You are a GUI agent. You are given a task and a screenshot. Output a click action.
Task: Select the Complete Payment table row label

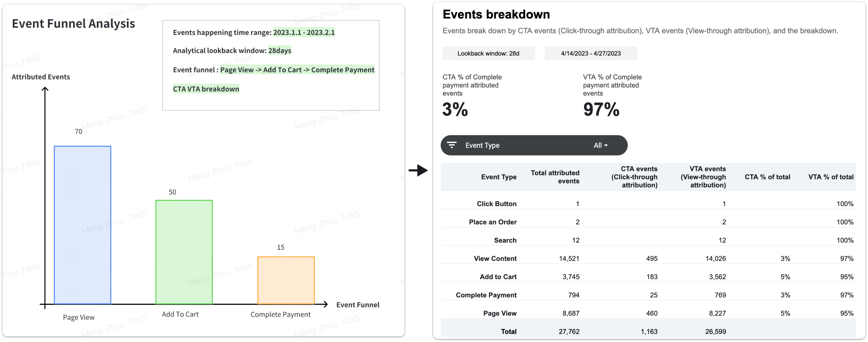tap(486, 295)
